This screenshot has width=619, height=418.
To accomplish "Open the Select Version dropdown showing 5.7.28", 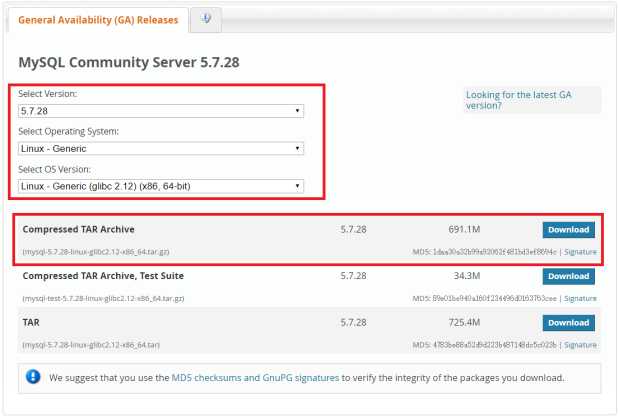I will pyautogui.click(x=161, y=111).
